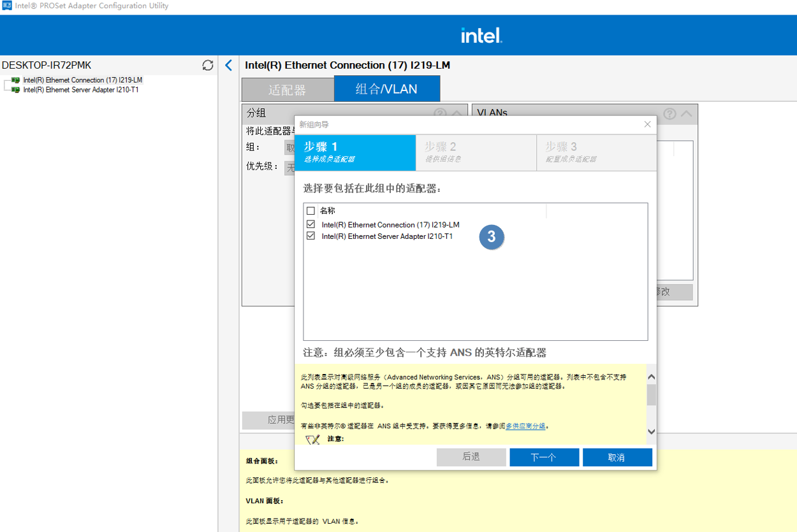Uncheck Intel(R) Ethernet Server Adapter I210-T1
Screen dimensions: 797x532
pyautogui.click(x=311, y=236)
